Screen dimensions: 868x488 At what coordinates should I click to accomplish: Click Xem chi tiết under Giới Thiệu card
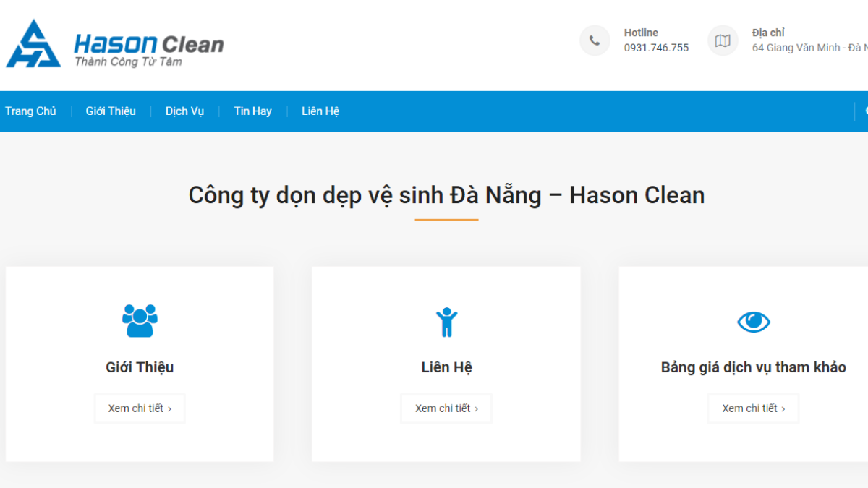pos(140,408)
